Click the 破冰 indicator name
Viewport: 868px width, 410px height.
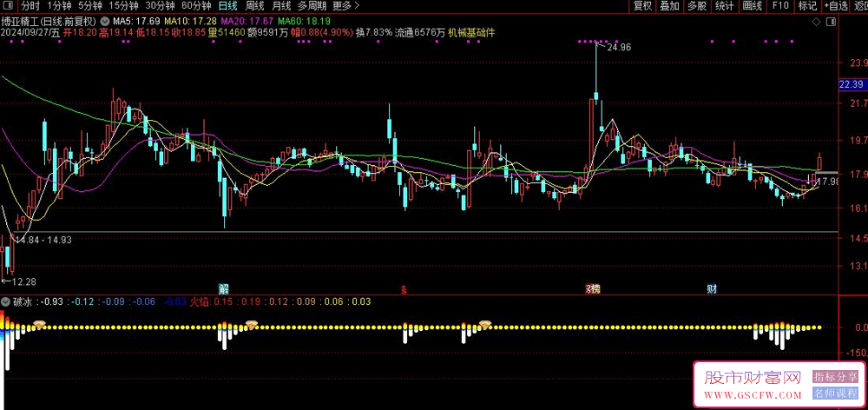point(23,302)
